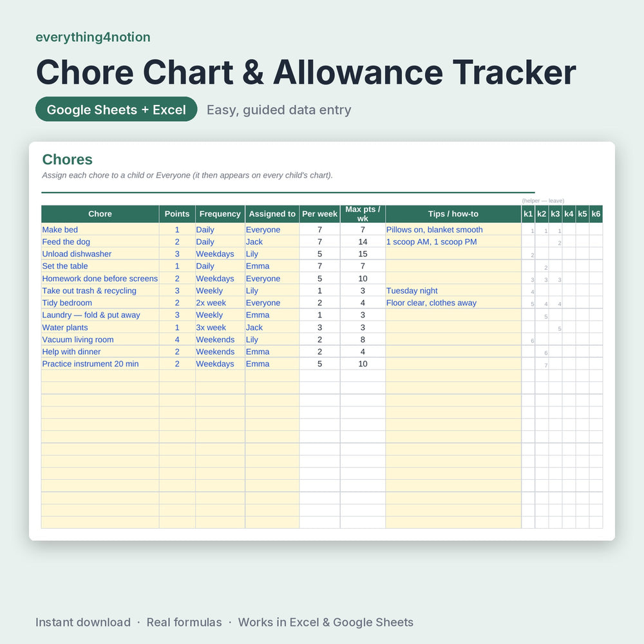Click the k2 helper column header

coord(542,214)
